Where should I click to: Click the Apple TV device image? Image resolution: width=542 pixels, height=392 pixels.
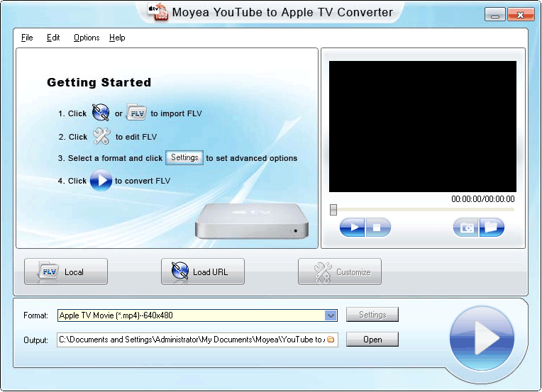click(252, 221)
